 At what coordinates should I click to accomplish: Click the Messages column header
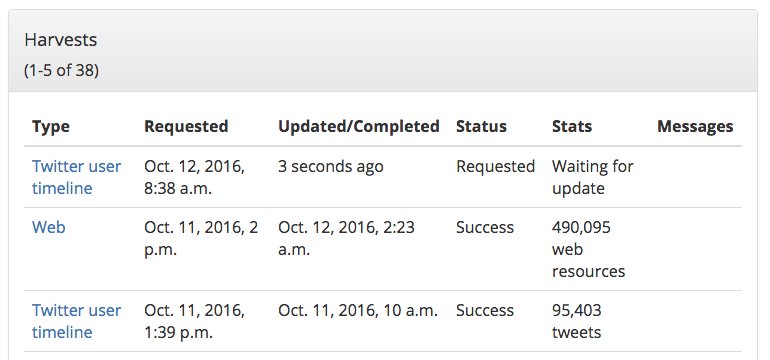pyautogui.click(x=695, y=127)
